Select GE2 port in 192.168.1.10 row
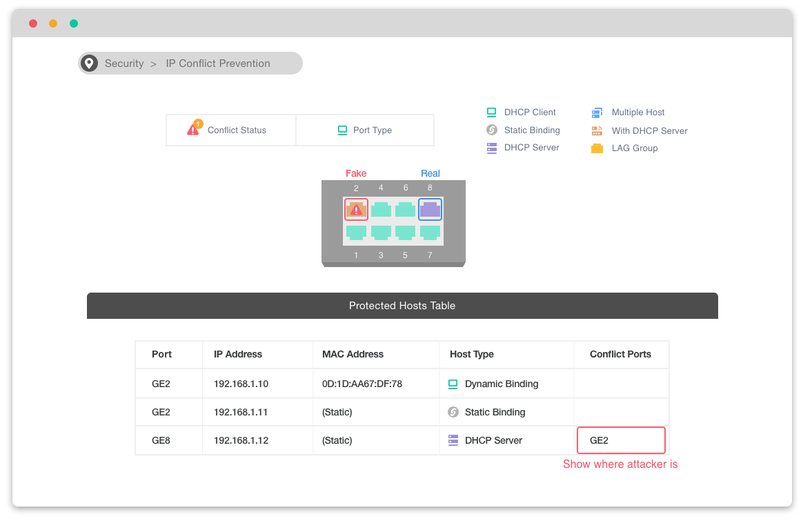This screenshot has width=812, height=530. 161,384
